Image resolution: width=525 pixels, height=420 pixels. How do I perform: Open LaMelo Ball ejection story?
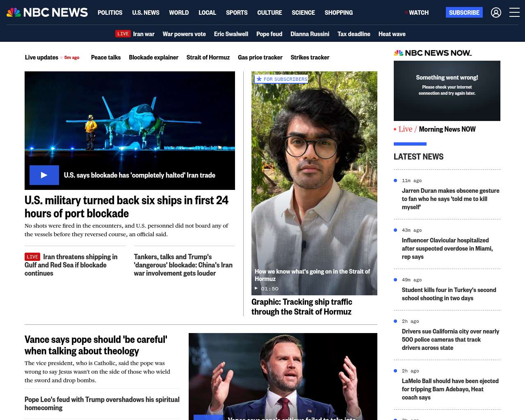pyautogui.click(x=450, y=389)
